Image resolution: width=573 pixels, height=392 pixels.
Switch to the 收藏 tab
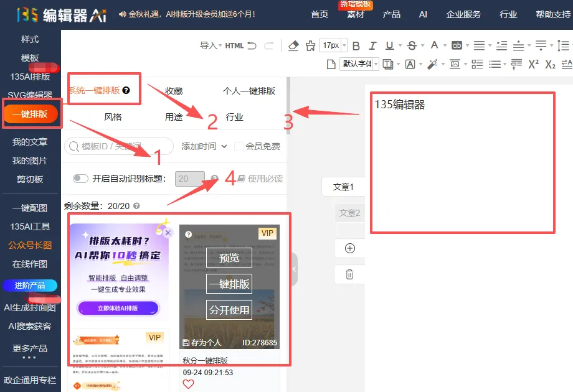click(x=174, y=91)
